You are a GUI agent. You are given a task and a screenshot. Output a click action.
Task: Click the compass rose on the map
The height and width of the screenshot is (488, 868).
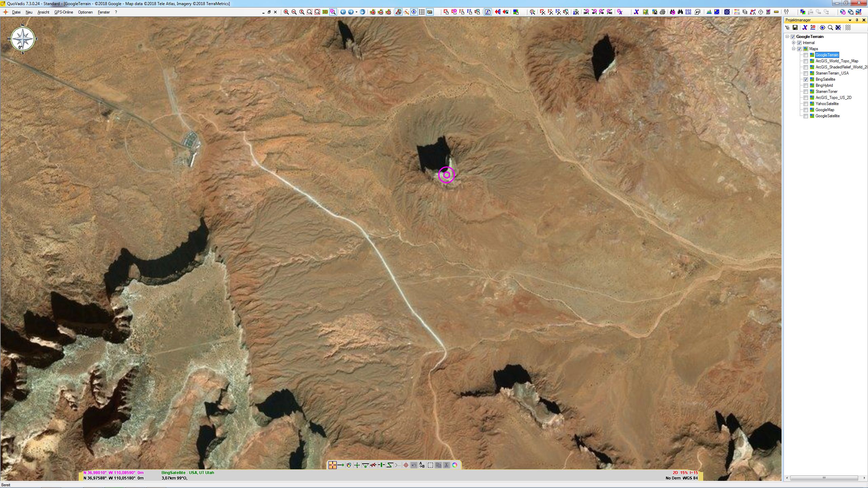[22, 39]
